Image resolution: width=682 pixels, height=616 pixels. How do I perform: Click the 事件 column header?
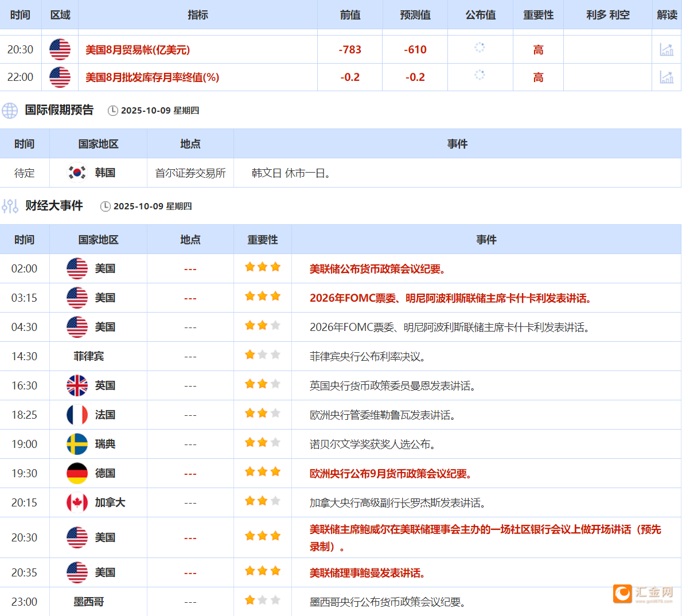pyautogui.click(x=486, y=240)
